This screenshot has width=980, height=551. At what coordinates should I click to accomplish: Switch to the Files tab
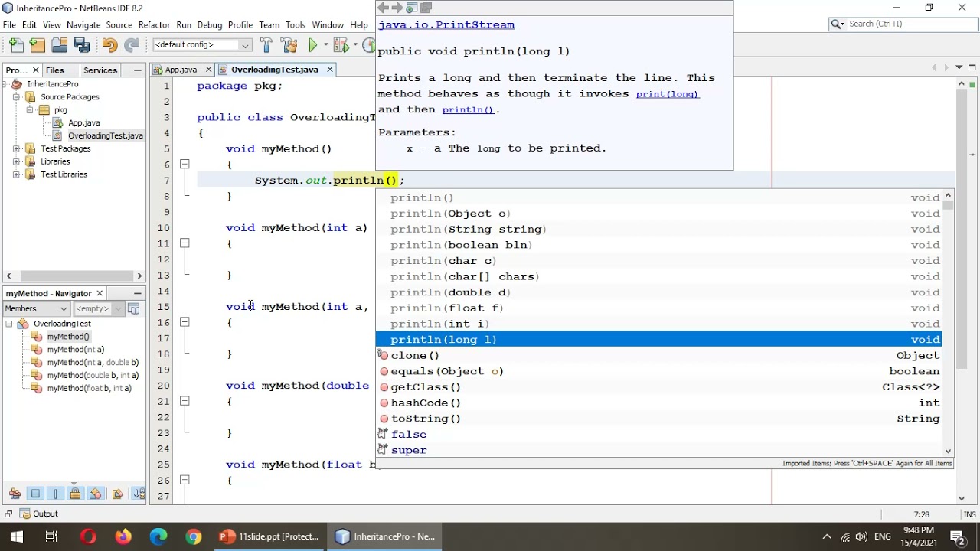click(x=55, y=70)
